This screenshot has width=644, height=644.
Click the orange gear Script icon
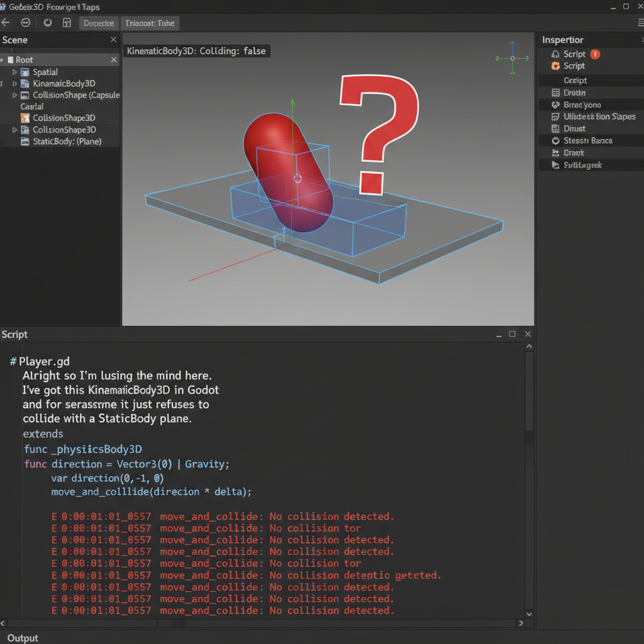pyautogui.click(x=555, y=66)
